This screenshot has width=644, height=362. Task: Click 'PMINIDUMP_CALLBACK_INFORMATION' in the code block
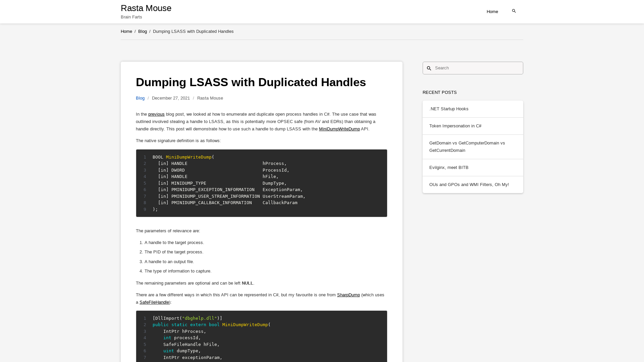(211, 203)
